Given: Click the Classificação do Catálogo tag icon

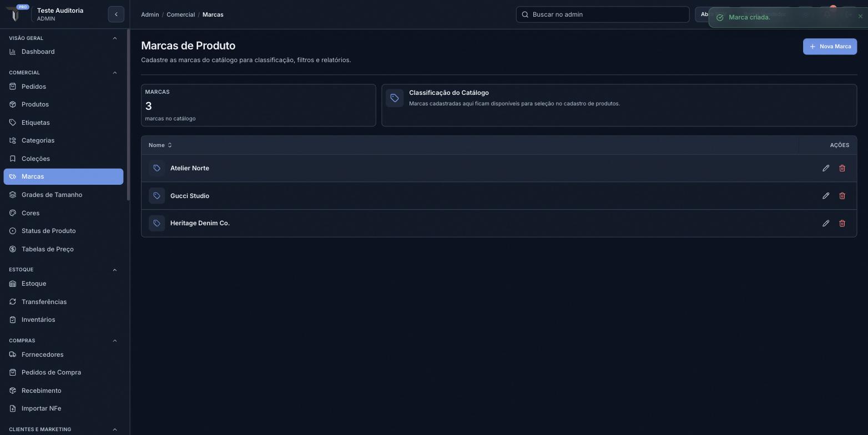Looking at the screenshot, I should click(395, 98).
